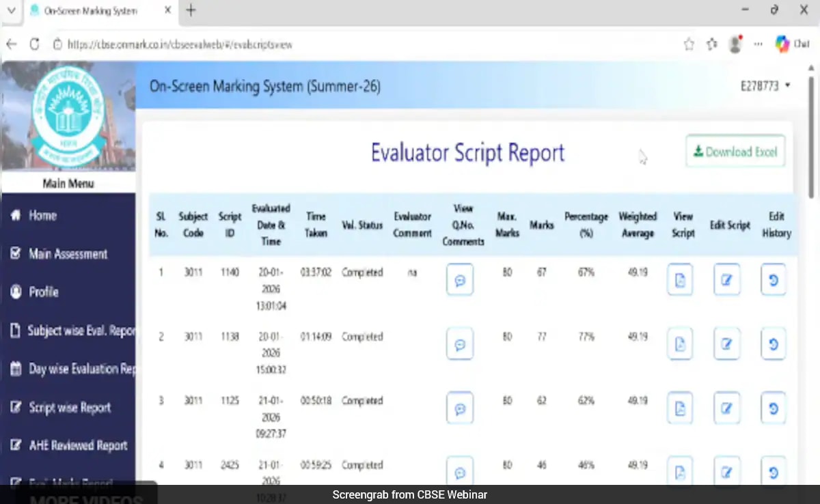Screen dimensions: 820x504
Task: Click Edit Script icon for script 1138
Action: [726, 344]
